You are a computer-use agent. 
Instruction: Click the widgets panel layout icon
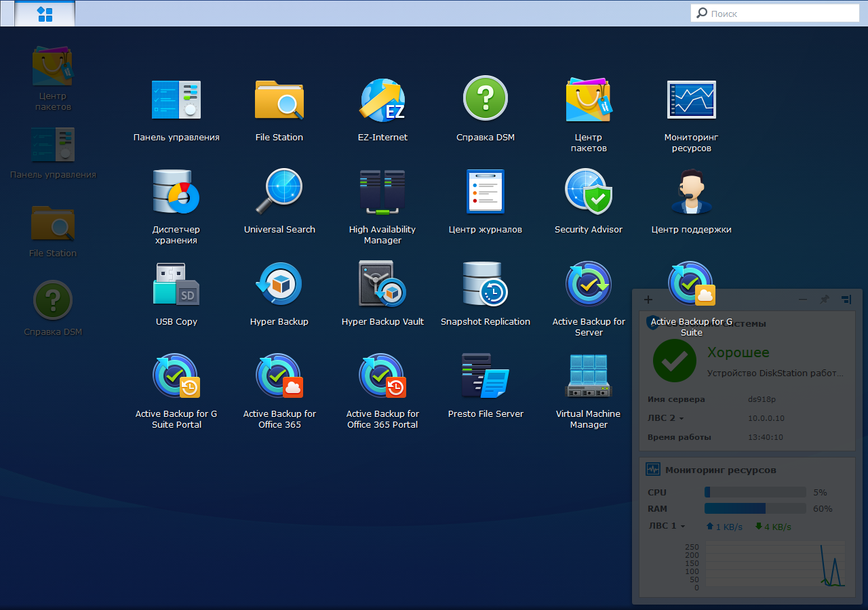pyautogui.click(x=846, y=300)
